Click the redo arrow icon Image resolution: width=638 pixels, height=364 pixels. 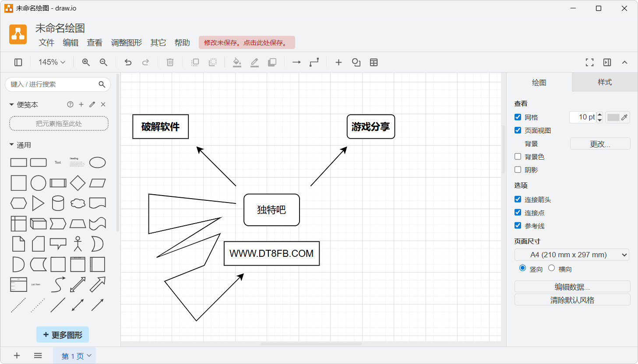coord(145,63)
